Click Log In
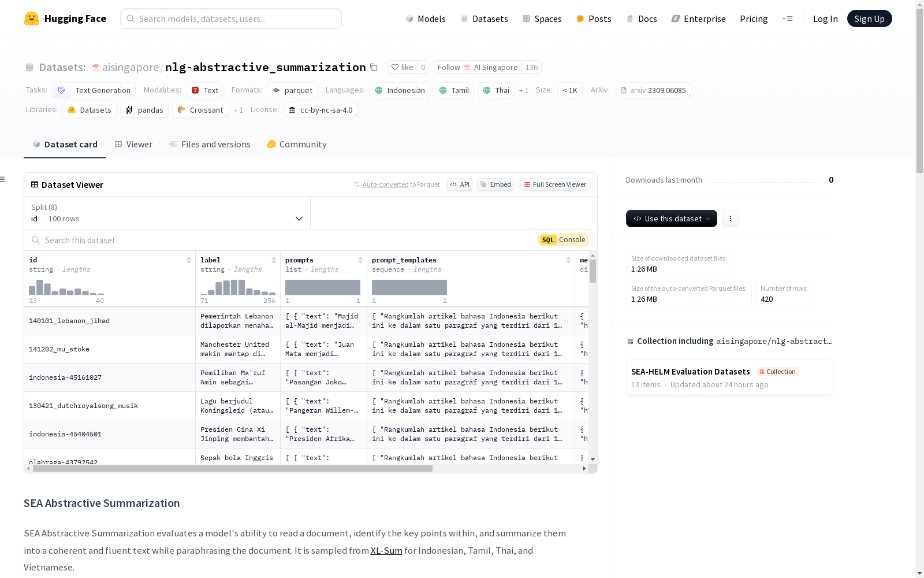 [825, 18]
